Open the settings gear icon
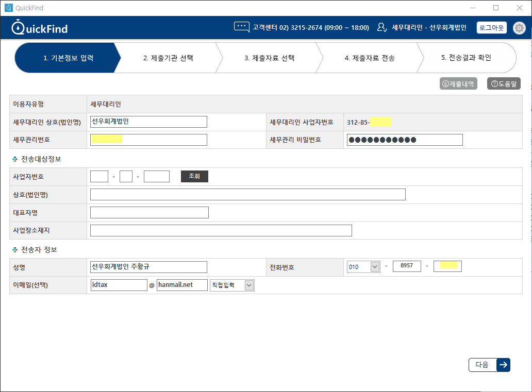 pos(520,28)
